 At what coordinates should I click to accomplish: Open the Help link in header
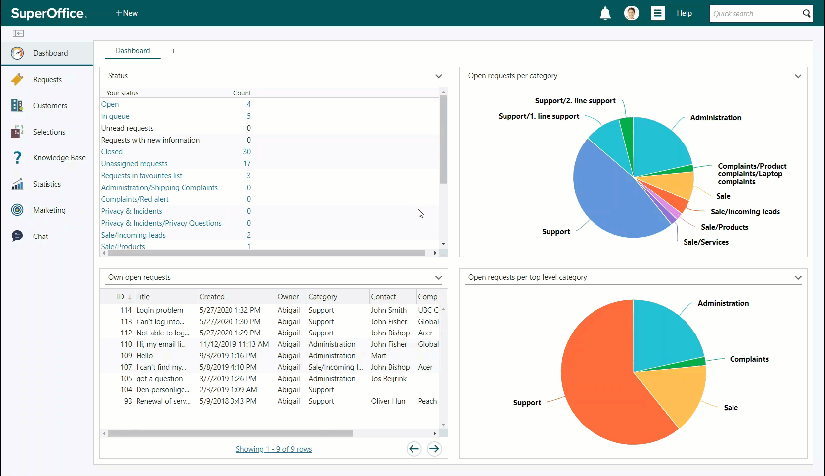pos(684,13)
